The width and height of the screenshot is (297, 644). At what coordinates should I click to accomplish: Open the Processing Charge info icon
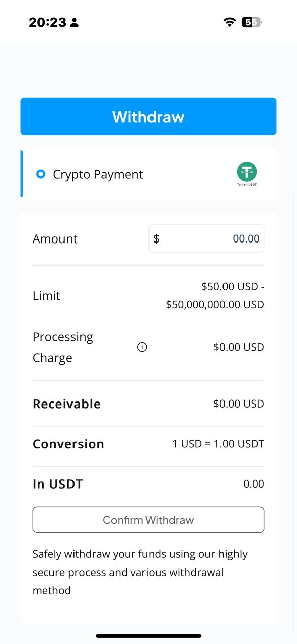(x=142, y=347)
